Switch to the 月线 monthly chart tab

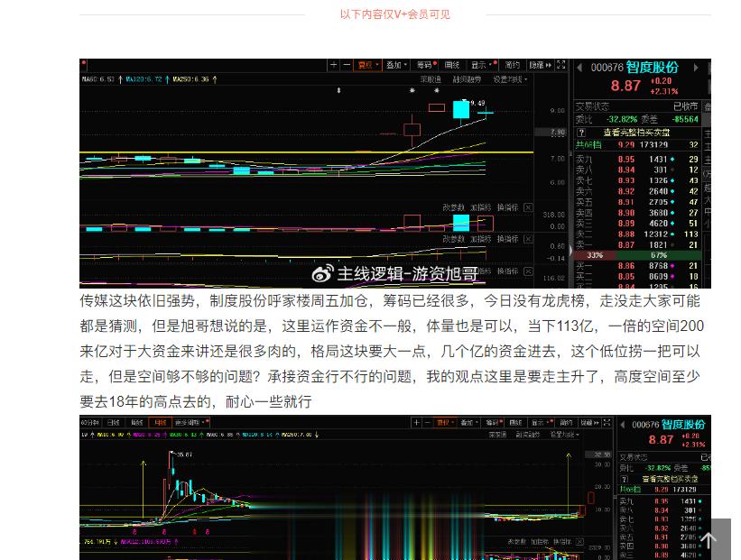[160, 421]
